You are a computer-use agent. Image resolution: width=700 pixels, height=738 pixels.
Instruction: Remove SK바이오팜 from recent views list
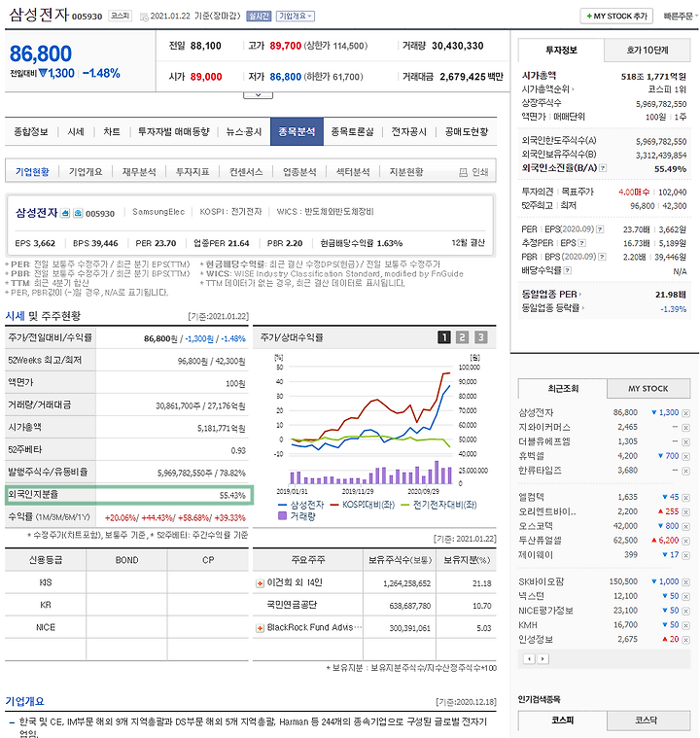tap(685, 582)
